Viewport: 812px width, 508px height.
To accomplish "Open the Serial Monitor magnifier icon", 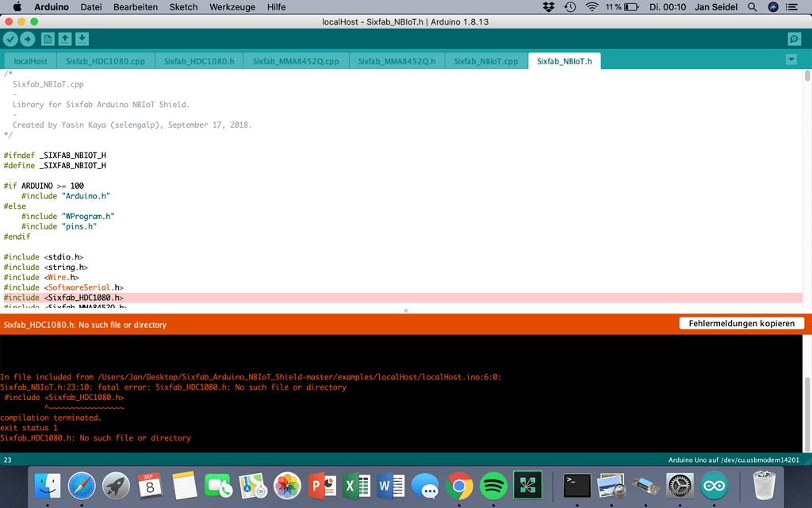I will (x=794, y=39).
